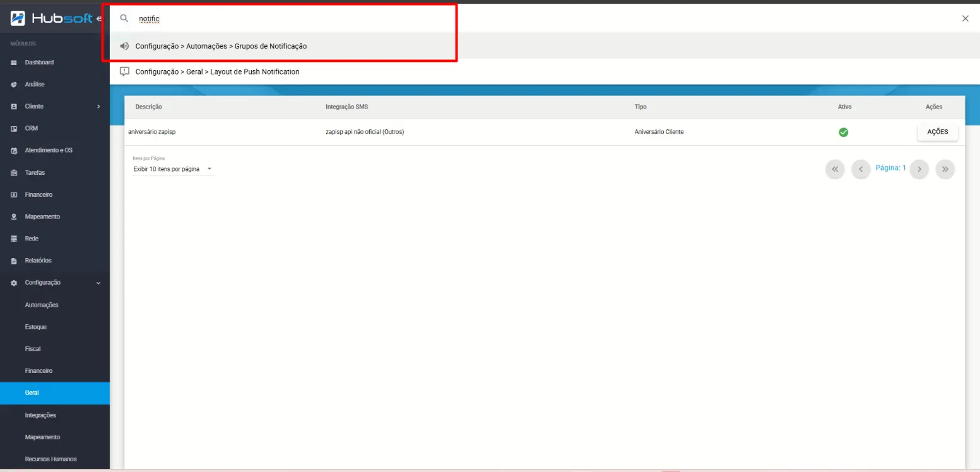The image size is (980, 472).
Task: Select Layout de Push Notification result
Action: (217, 72)
